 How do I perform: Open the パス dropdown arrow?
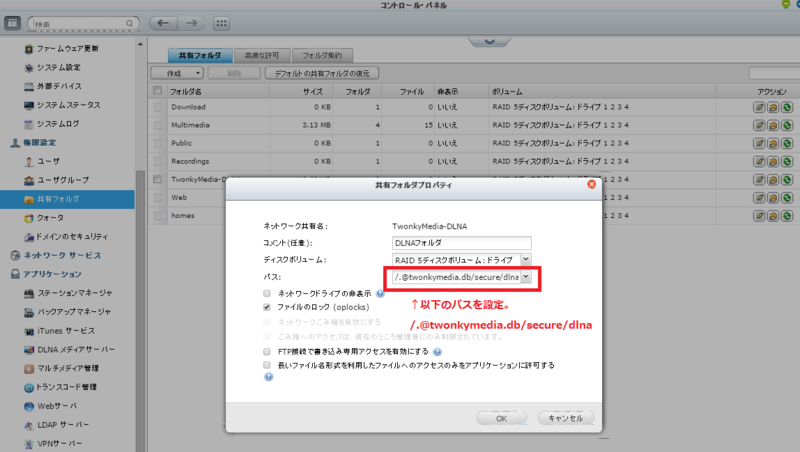tap(526, 277)
